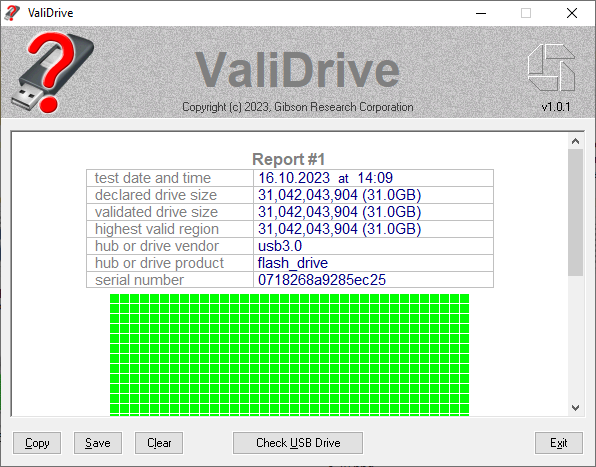Click the report pane scrollbar thumb

pos(575,212)
